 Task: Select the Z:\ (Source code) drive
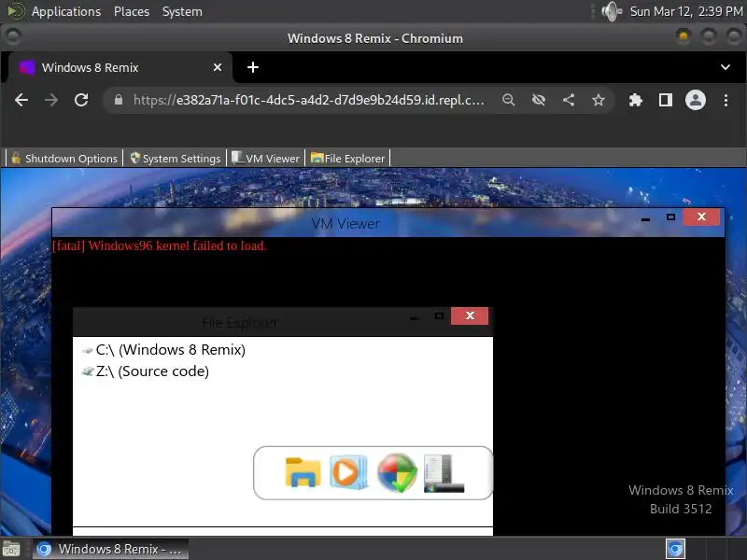point(146,371)
